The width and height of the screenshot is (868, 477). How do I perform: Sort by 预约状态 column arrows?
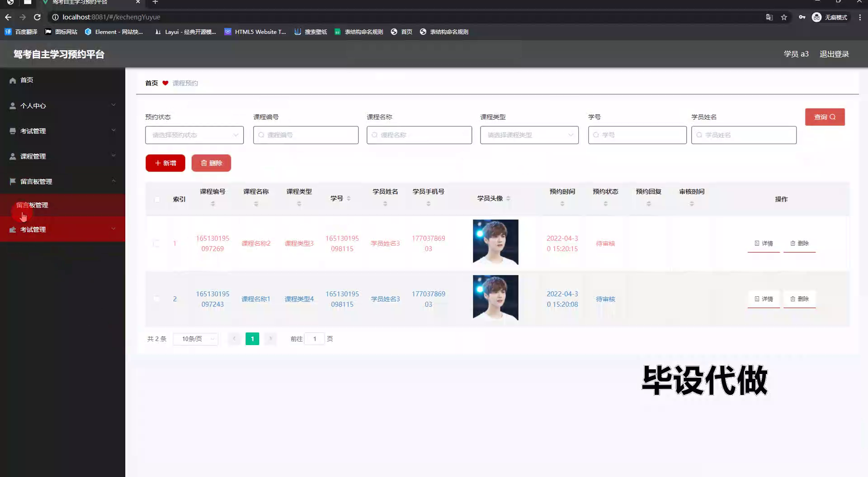(x=605, y=204)
